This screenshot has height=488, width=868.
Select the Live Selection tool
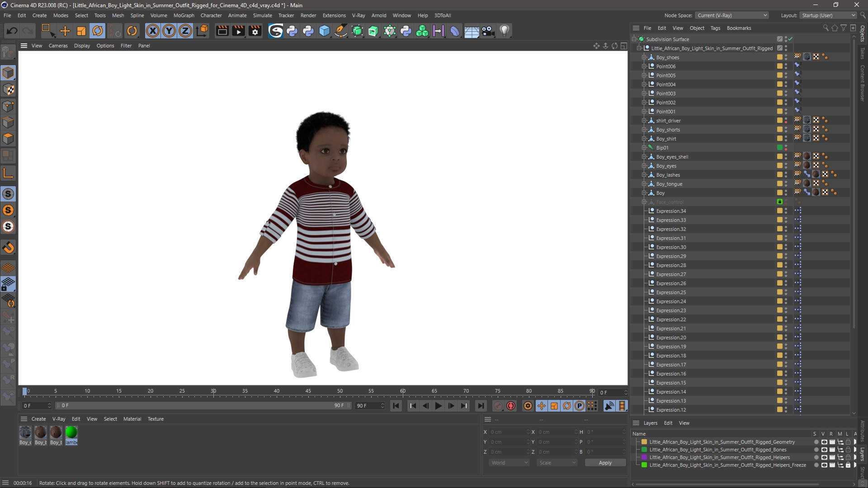47,31
